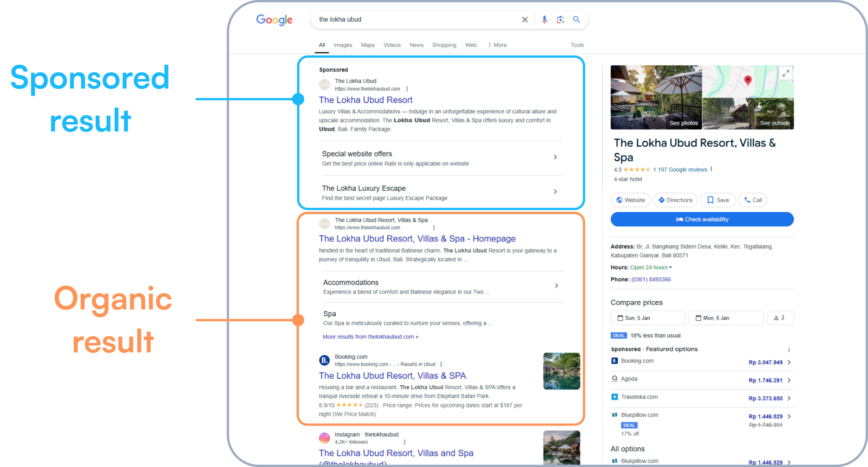Switch to the Web tab

471,45
